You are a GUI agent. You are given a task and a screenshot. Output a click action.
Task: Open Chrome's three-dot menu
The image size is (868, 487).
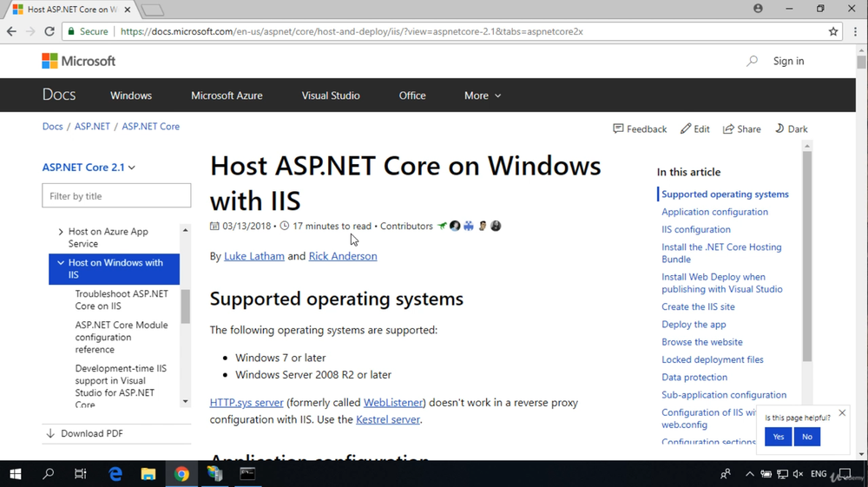(x=855, y=31)
